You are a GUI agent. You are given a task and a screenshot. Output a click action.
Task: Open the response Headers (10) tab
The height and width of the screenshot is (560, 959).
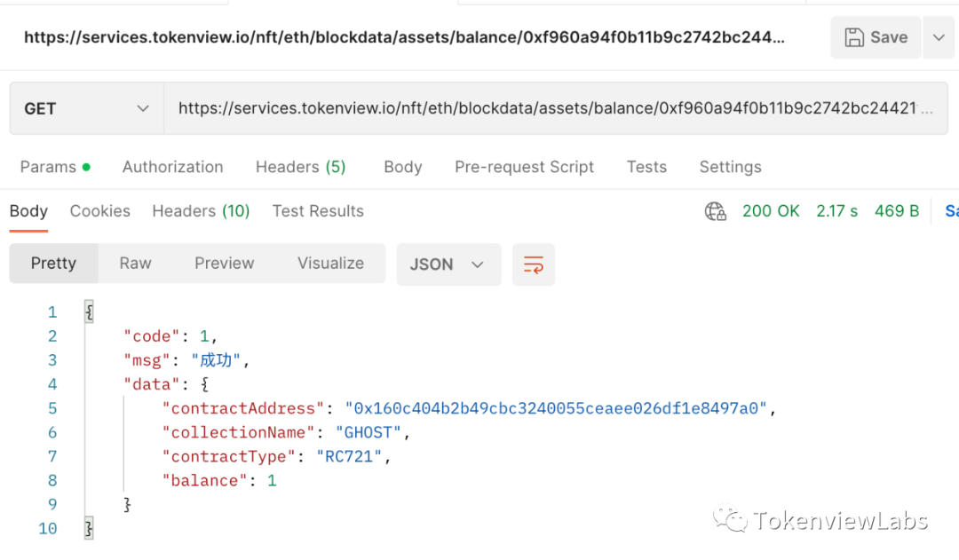(201, 211)
